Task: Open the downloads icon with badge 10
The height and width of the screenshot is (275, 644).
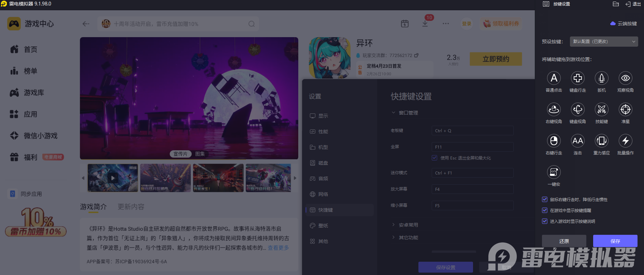Action: click(425, 24)
